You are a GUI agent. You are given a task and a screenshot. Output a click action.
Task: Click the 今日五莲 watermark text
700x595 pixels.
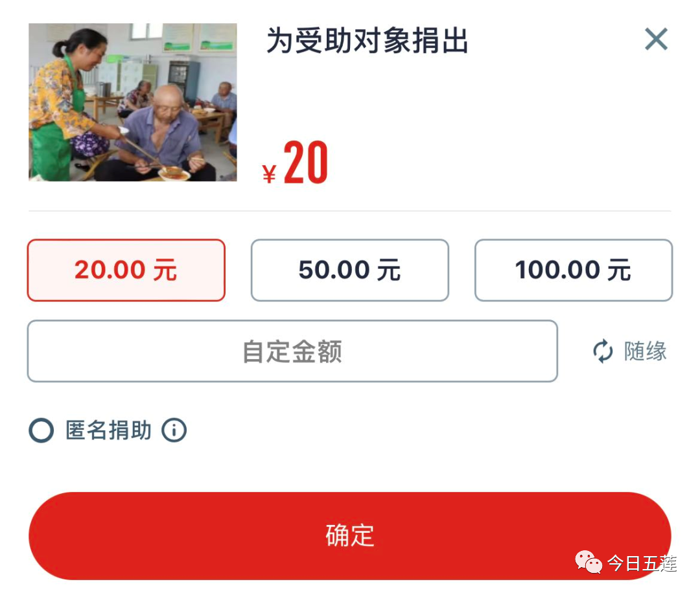[x=642, y=563]
